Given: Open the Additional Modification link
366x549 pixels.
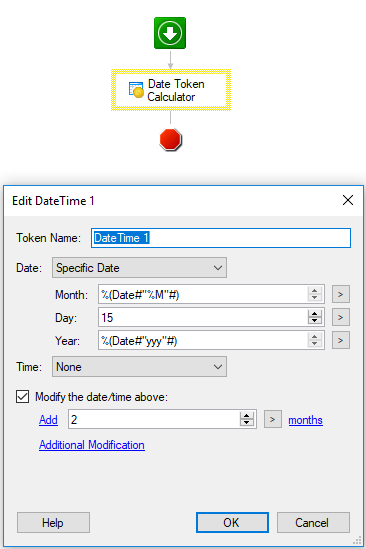Looking at the screenshot, I should point(92,445).
